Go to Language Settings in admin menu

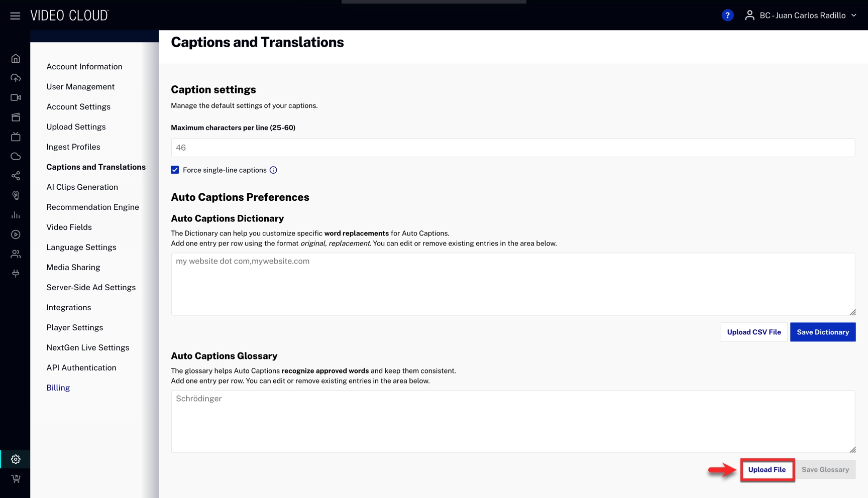(x=81, y=247)
